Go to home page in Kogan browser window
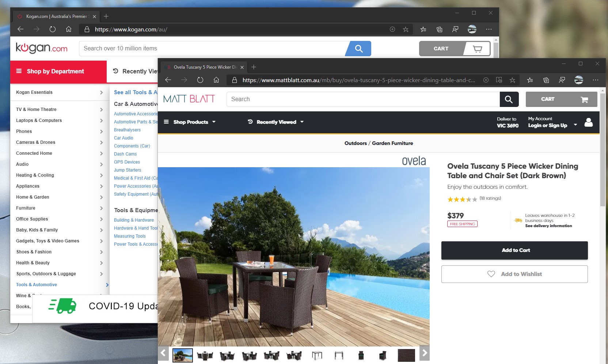Viewport: 608px width, 364px height. coord(69,29)
